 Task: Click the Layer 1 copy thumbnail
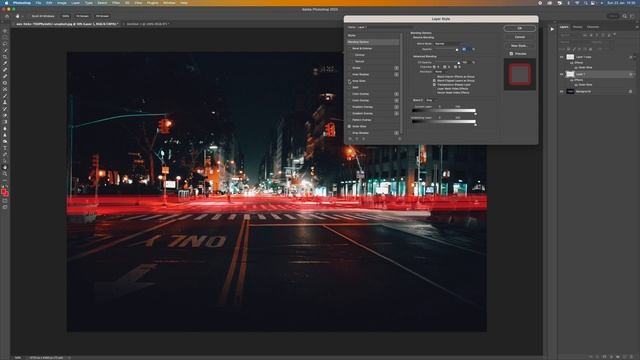click(570, 57)
